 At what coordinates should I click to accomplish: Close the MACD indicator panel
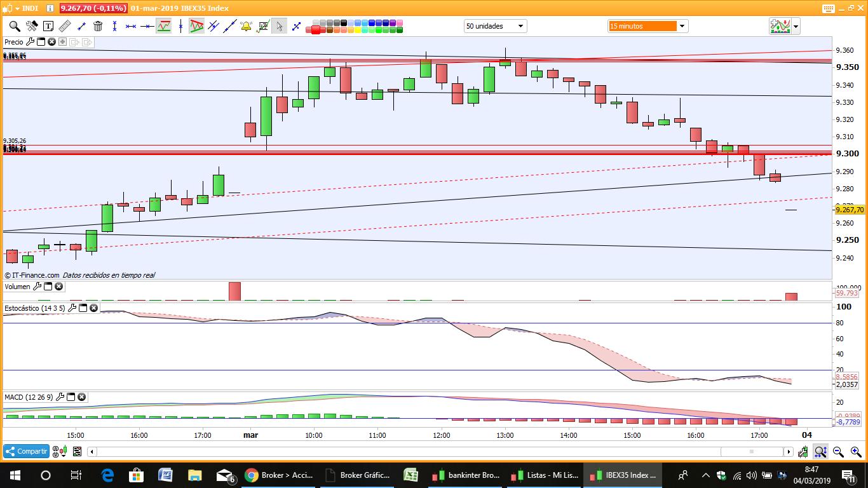[x=81, y=397]
